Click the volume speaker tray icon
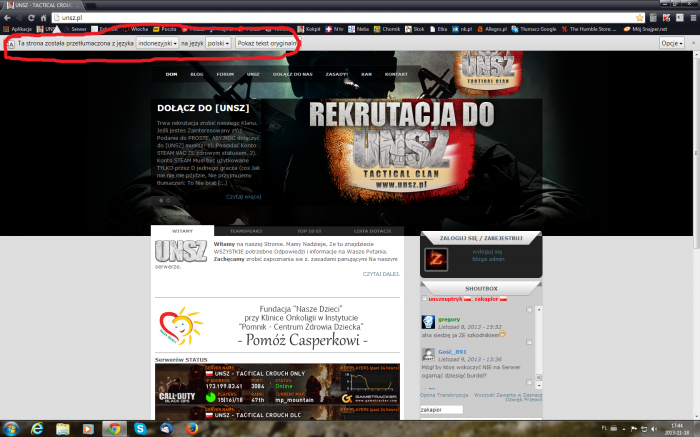The height and width of the screenshot is (437, 700). click(x=654, y=429)
